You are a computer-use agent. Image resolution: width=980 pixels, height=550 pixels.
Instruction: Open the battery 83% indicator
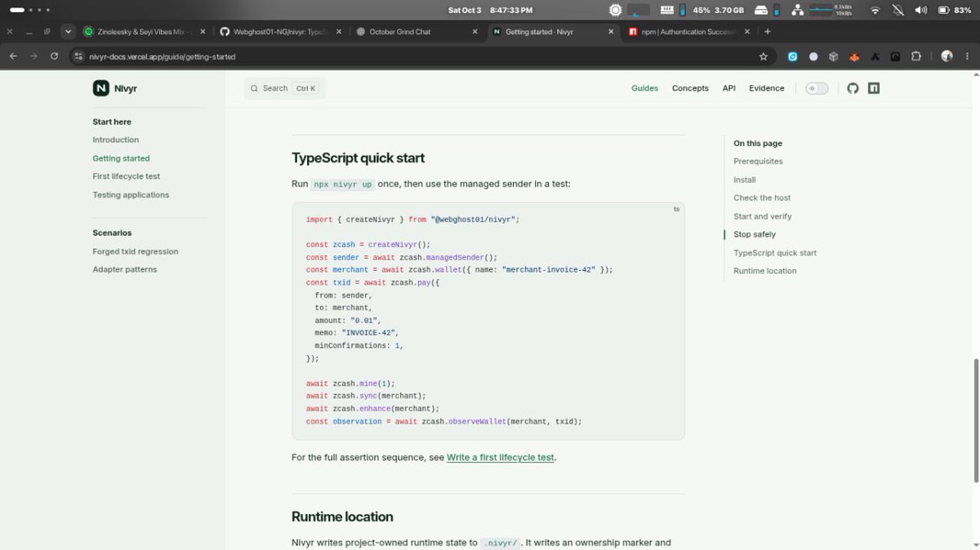coord(954,10)
